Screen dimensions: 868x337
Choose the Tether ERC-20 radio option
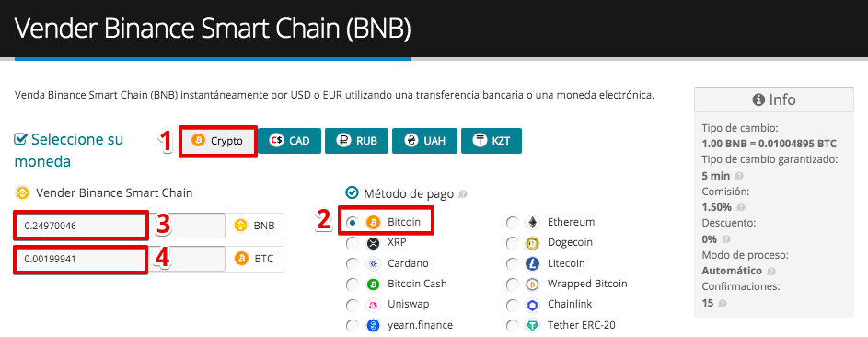(513, 325)
